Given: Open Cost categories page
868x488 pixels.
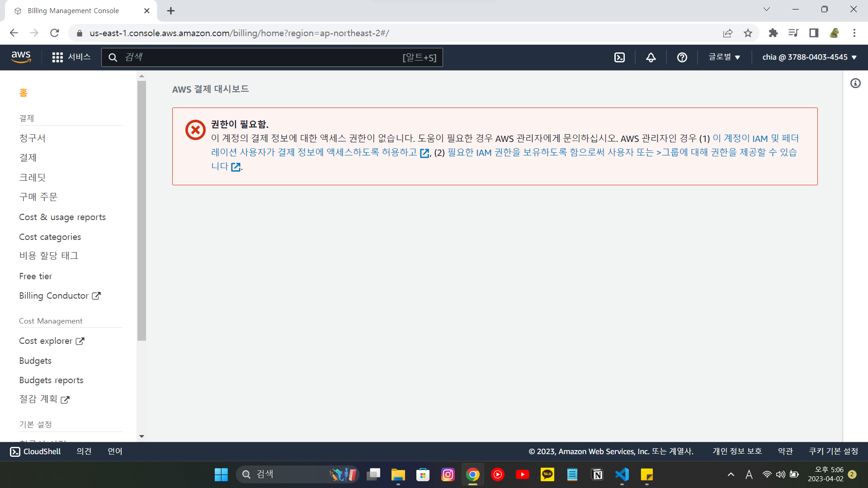Looking at the screenshot, I should [x=50, y=237].
